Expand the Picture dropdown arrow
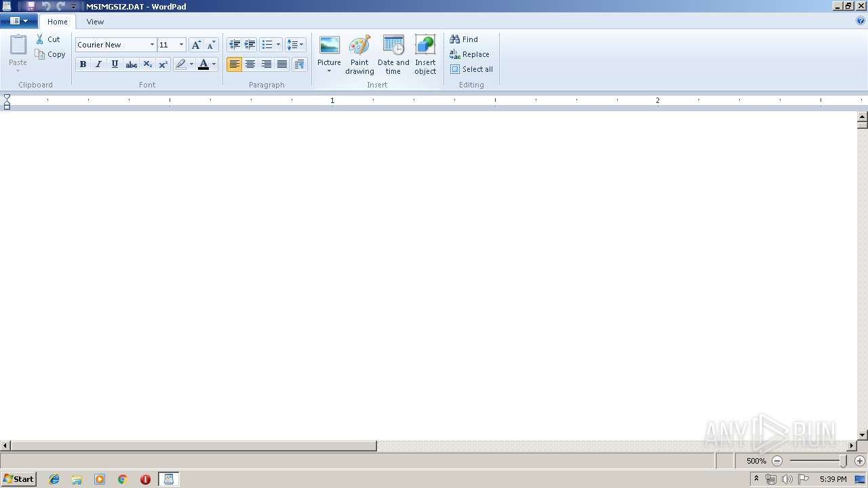Image resolution: width=868 pixels, height=488 pixels. (330, 70)
